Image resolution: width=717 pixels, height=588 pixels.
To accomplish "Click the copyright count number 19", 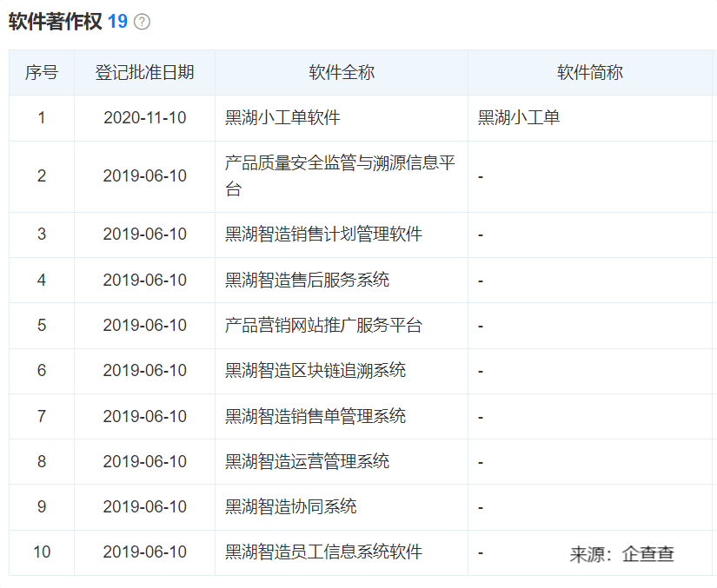I will (x=117, y=22).
